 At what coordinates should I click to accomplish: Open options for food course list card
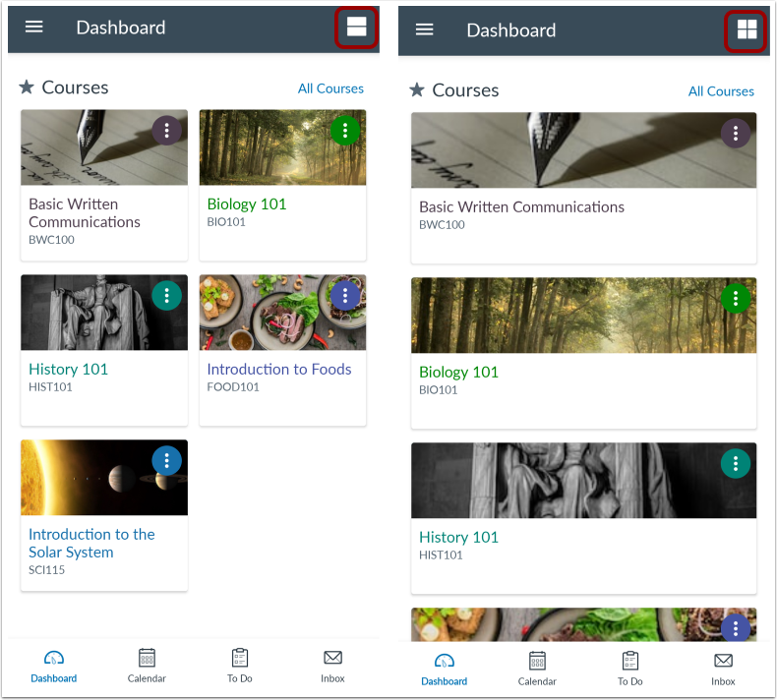[x=736, y=627]
